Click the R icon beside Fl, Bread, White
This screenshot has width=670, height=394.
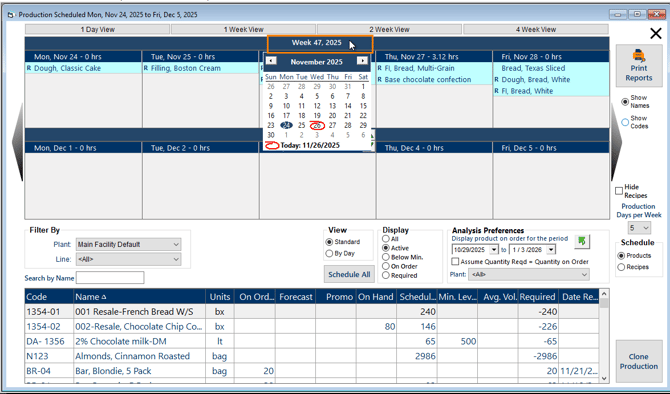pyautogui.click(x=497, y=91)
